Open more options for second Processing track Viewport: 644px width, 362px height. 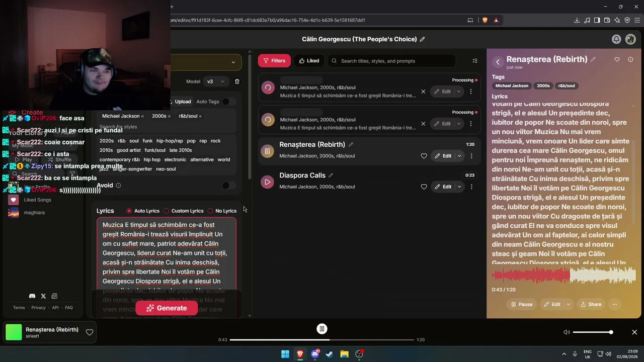coord(471,124)
